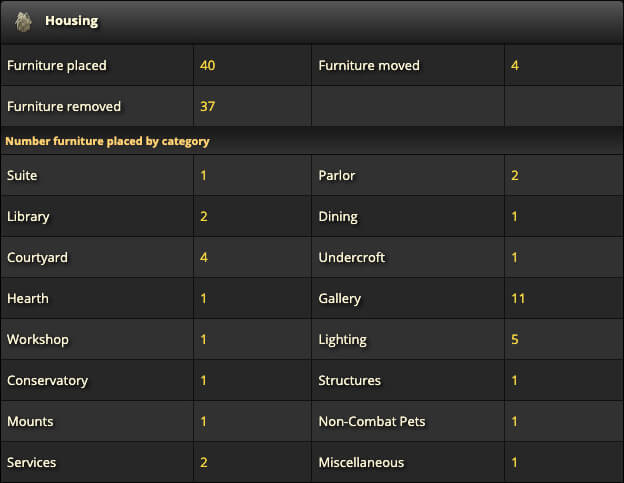
Task: Select the Hearth category label
Action: point(28,298)
